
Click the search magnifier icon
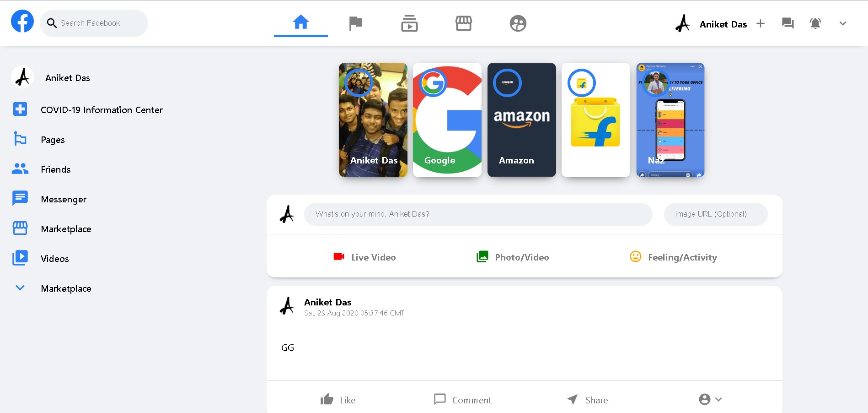[52, 23]
